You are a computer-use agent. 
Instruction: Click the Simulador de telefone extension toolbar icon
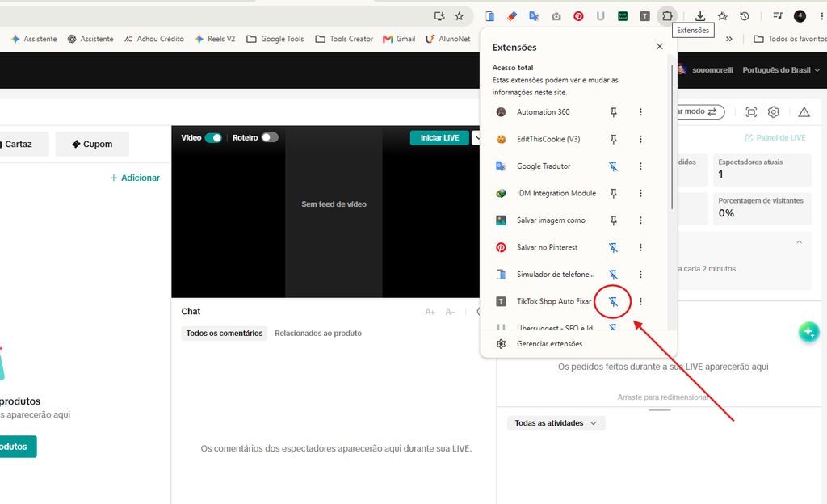(490, 16)
